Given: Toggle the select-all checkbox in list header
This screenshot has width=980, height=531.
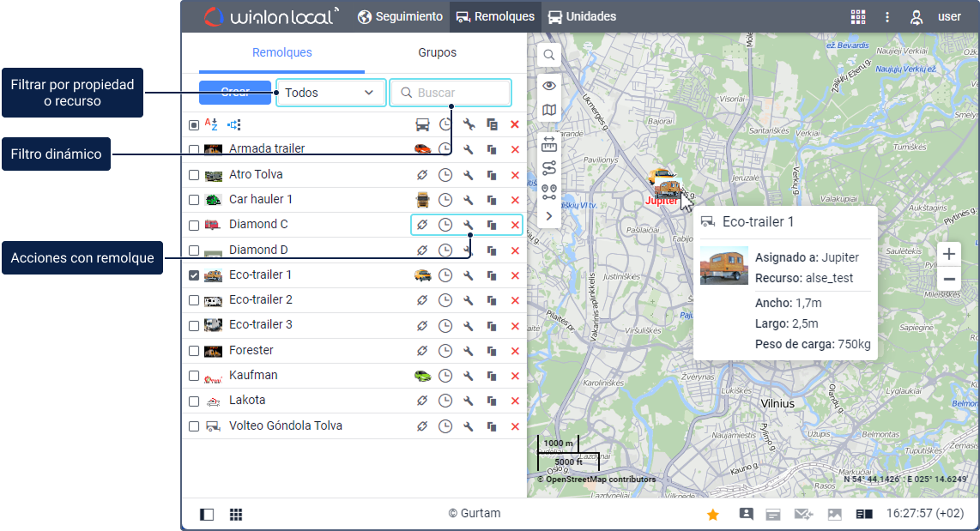Looking at the screenshot, I should 194,124.
